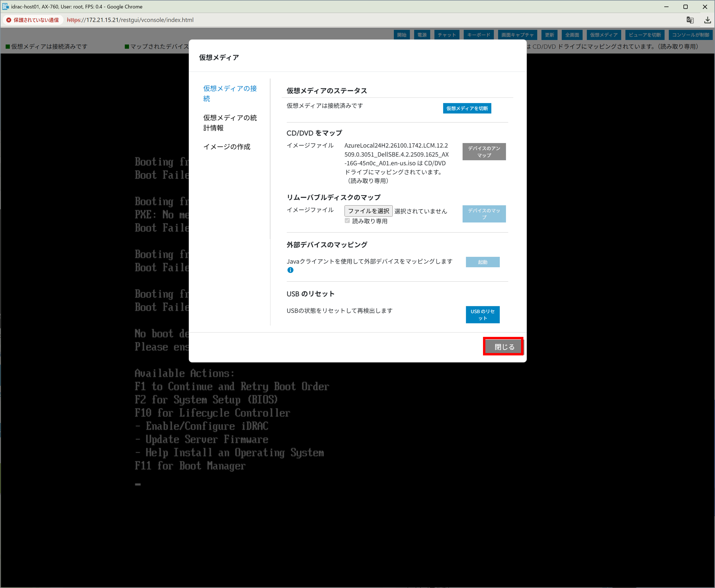Click the download icon in address bar

[x=707, y=20]
